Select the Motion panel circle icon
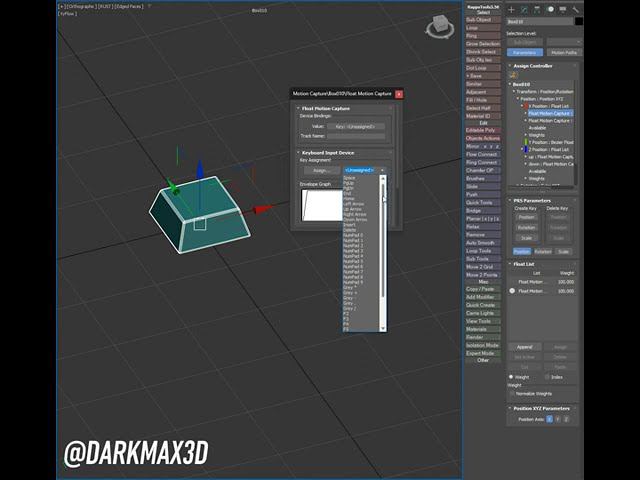 (x=550, y=9)
